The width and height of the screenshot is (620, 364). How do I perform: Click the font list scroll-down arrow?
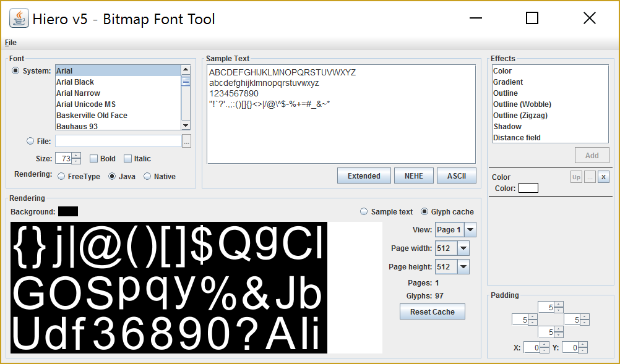pos(186,125)
